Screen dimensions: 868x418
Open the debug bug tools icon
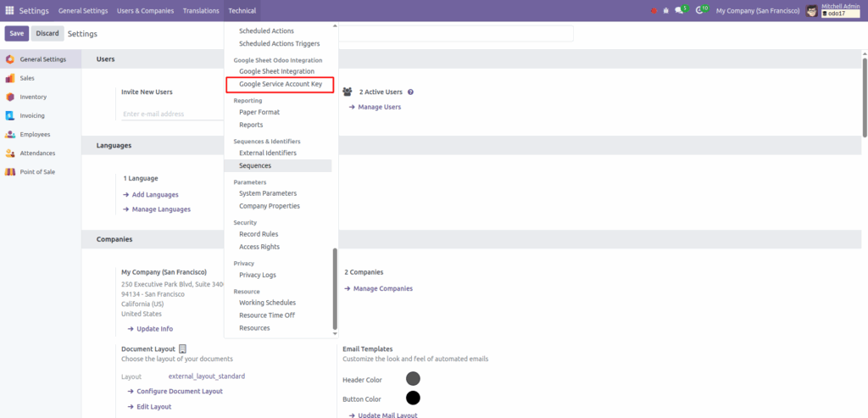[x=666, y=10]
